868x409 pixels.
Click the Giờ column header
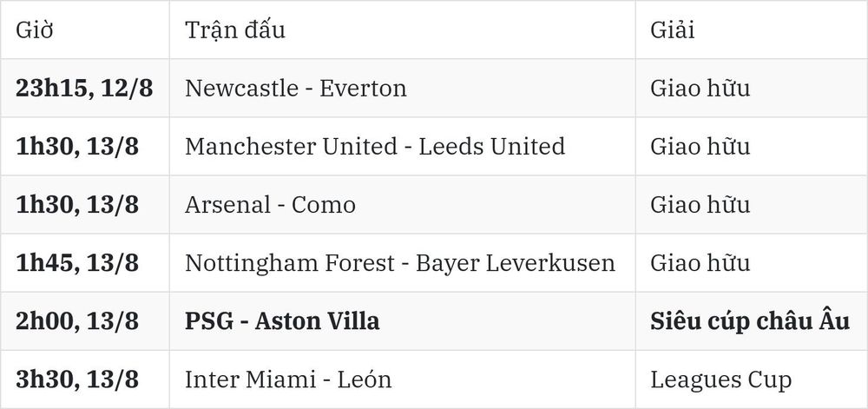(35, 30)
